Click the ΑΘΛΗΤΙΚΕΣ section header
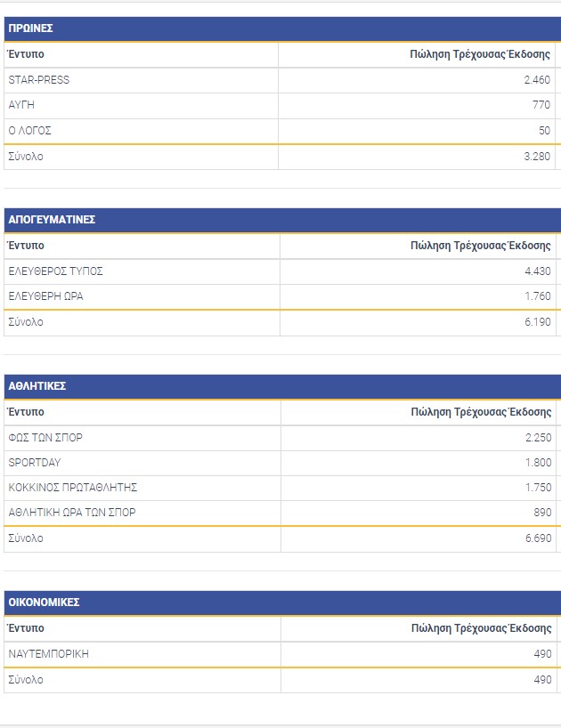 coord(37,386)
